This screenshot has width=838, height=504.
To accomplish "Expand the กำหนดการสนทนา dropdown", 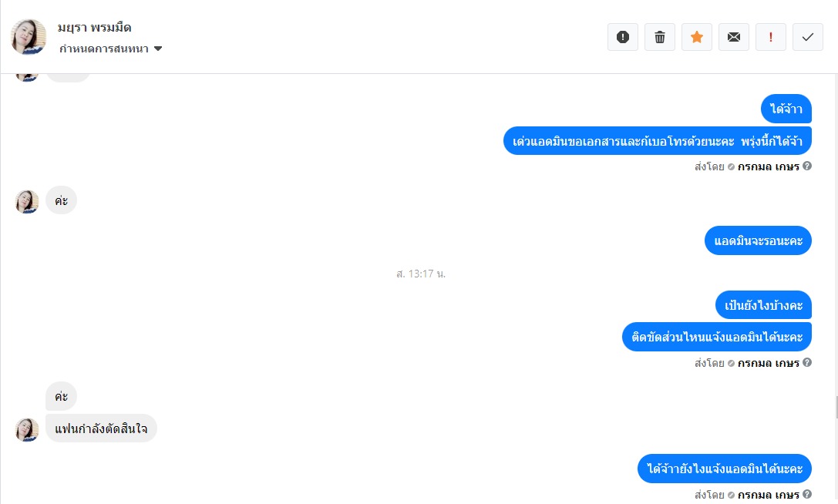I will tap(111, 49).
